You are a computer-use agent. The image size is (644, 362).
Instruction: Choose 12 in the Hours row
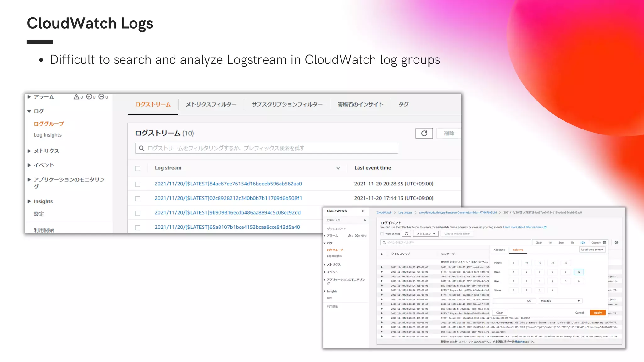pyautogui.click(x=579, y=272)
